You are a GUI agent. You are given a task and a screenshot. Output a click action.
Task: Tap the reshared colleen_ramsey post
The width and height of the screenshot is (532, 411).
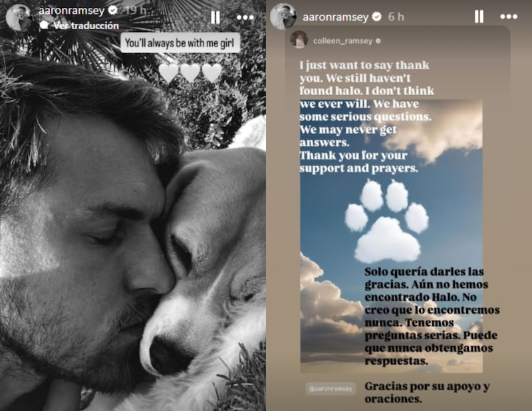pos(397,216)
